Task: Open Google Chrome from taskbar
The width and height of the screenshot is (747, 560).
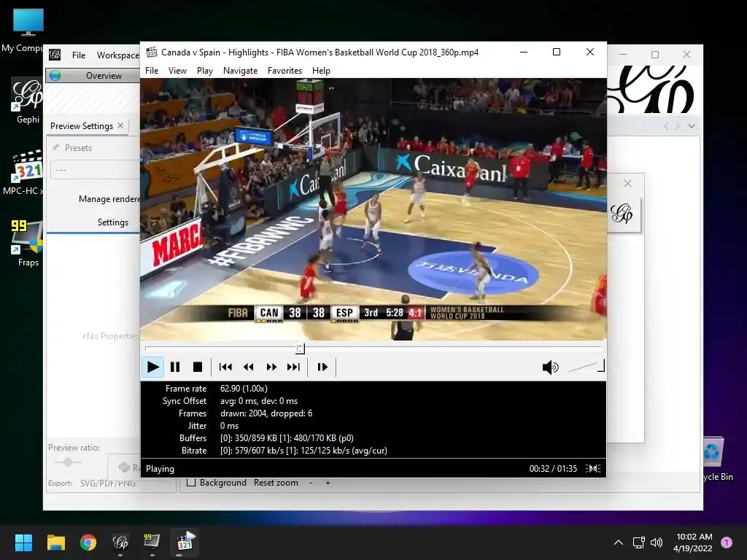Action: point(88,542)
